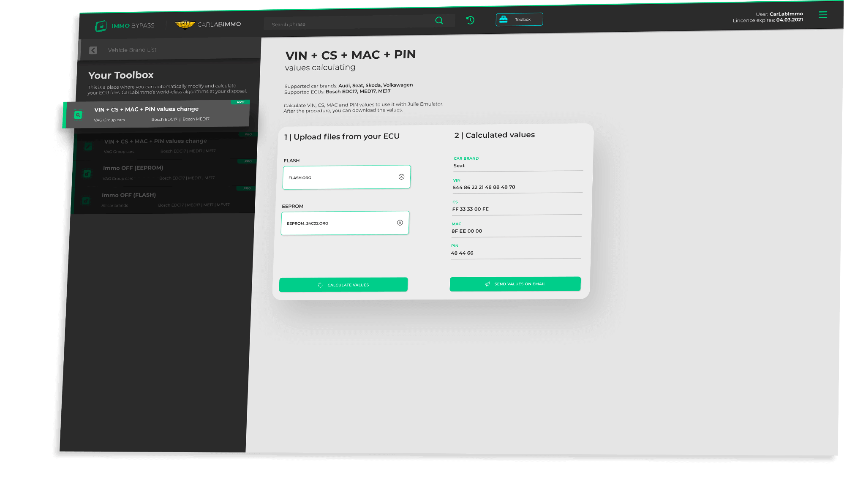Click the green search icon on selected tool card
The image size is (844, 504).
pos(78,114)
